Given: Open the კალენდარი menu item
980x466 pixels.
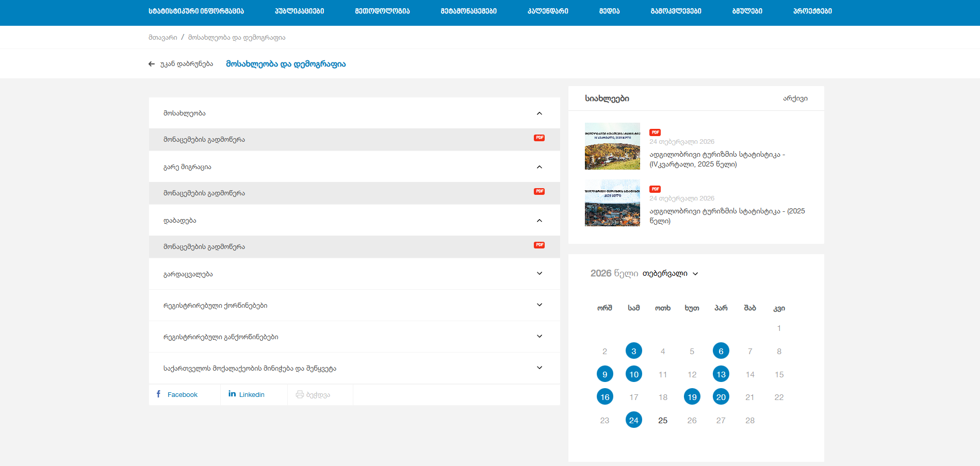Looking at the screenshot, I should 547,11.
